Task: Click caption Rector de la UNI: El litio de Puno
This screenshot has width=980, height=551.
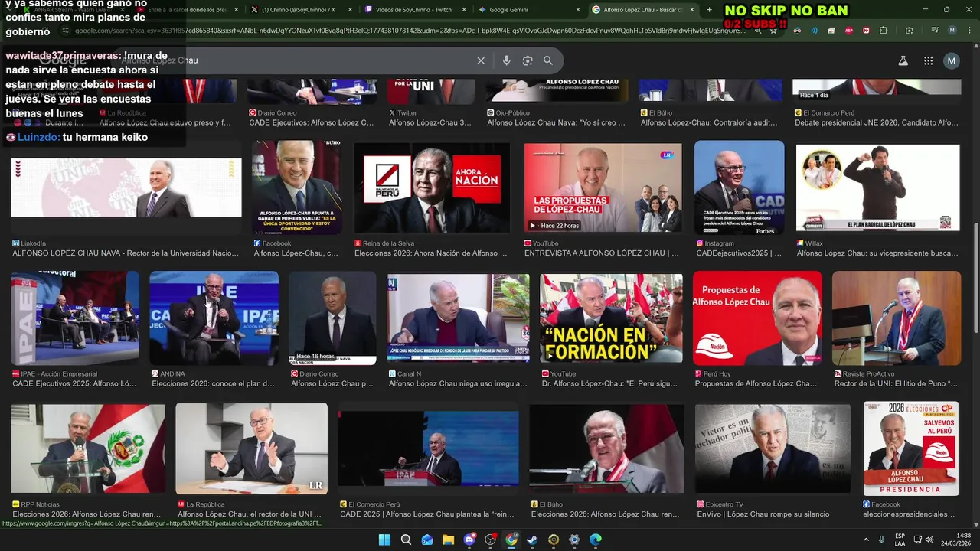Action: click(x=896, y=384)
